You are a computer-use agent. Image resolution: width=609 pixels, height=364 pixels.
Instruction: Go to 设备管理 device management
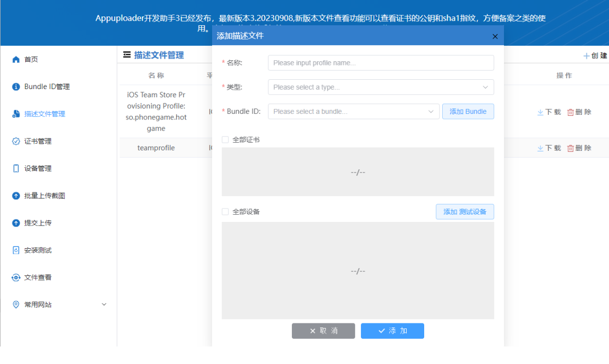pos(36,168)
